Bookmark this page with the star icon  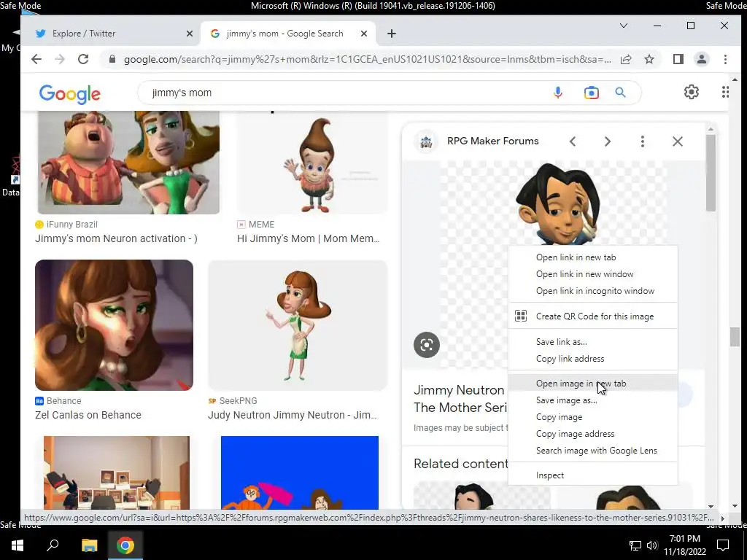point(649,59)
